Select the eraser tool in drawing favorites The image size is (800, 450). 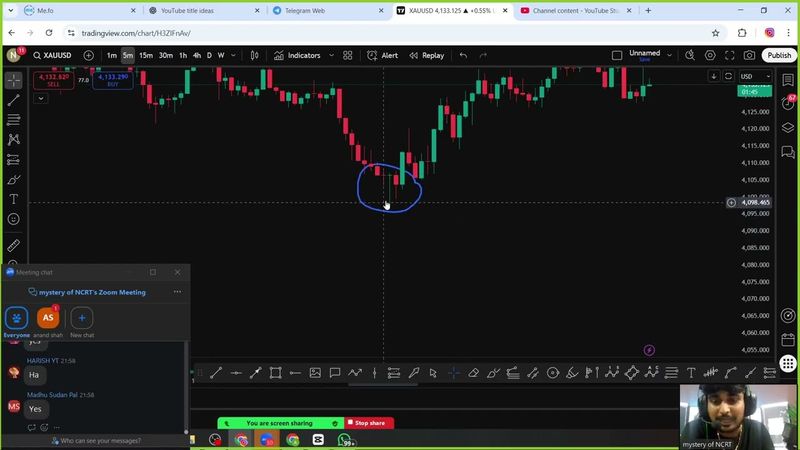tap(473, 373)
